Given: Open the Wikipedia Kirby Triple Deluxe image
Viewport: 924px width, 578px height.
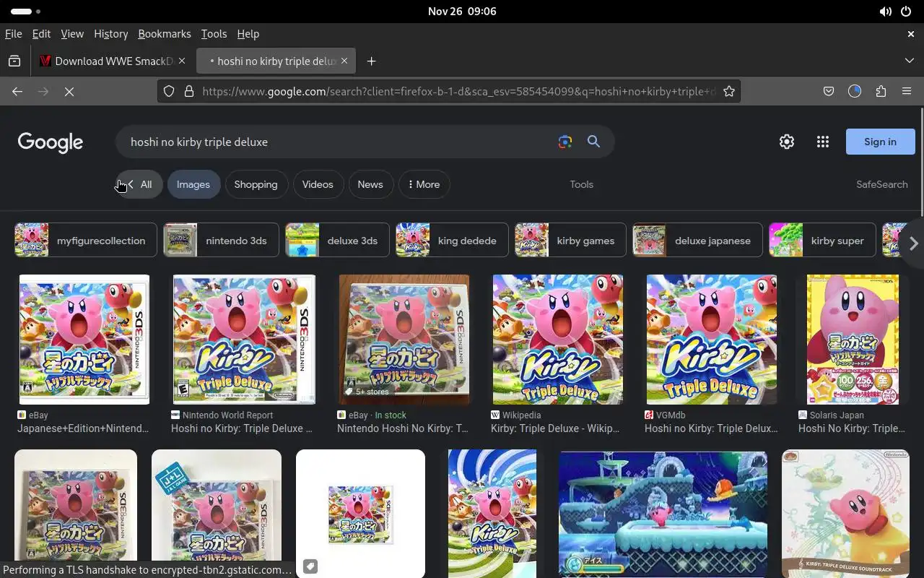Looking at the screenshot, I should 558,340.
